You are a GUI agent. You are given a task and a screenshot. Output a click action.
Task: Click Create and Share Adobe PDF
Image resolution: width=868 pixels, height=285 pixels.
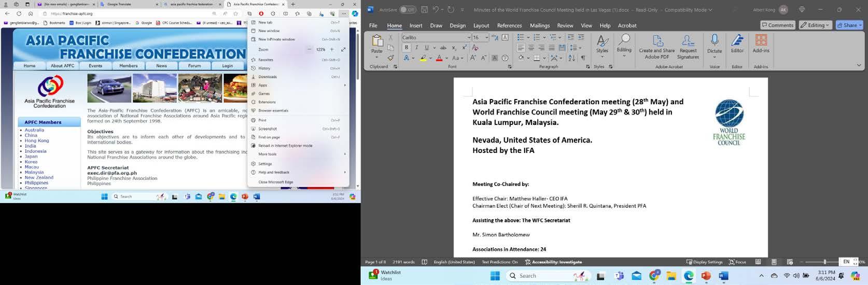pos(657,47)
